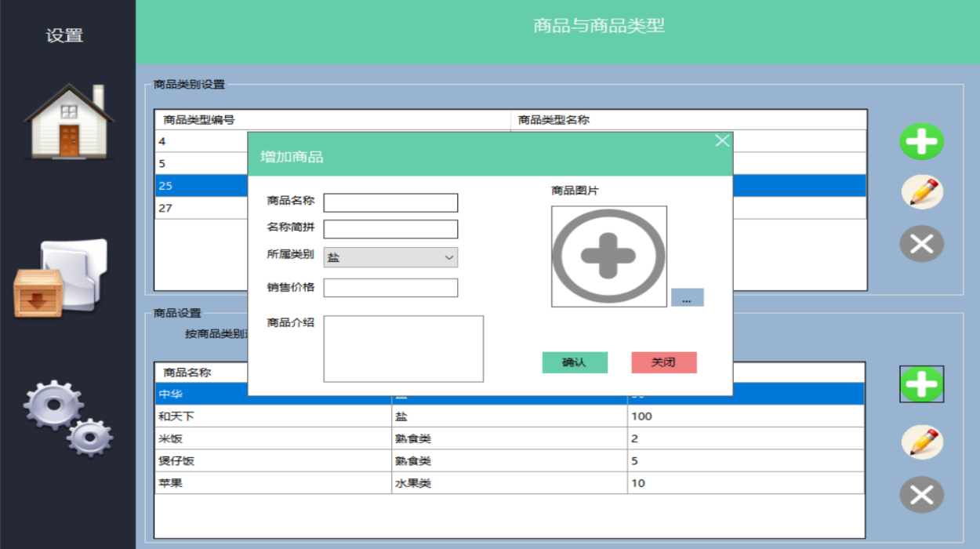Click the 设置 sidebar title
980x549 pixels.
64,35
